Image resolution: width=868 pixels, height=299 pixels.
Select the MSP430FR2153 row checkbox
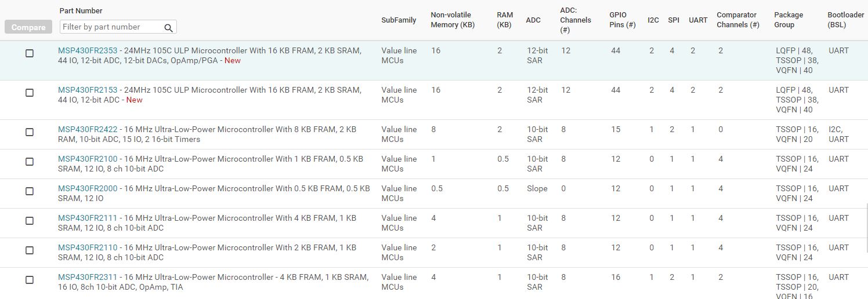tap(30, 93)
